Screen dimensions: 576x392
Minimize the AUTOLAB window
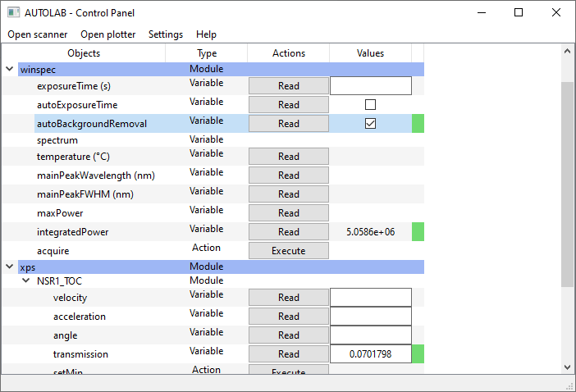[482, 12]
